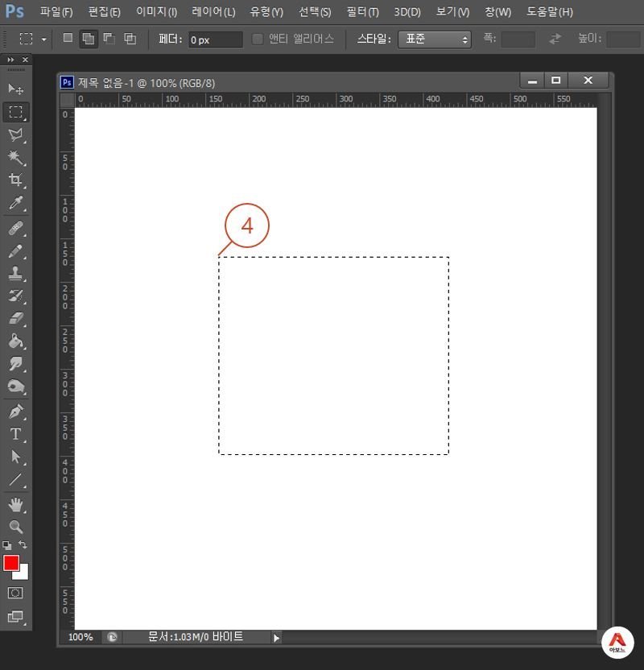The width and height of the screenshot is (644, 670).
Task: Select the Eraser tool
Action: 16,318
